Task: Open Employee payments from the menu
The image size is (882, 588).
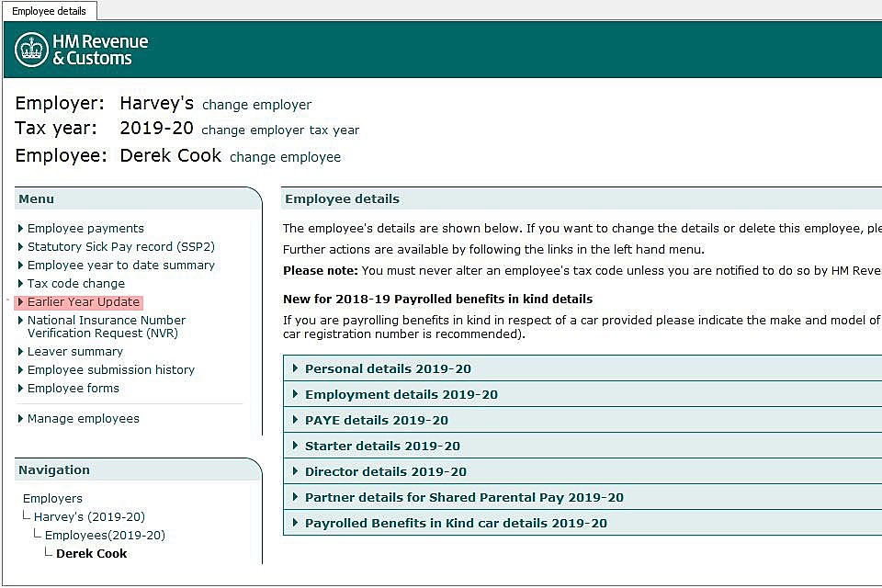Action: (85, 229)
